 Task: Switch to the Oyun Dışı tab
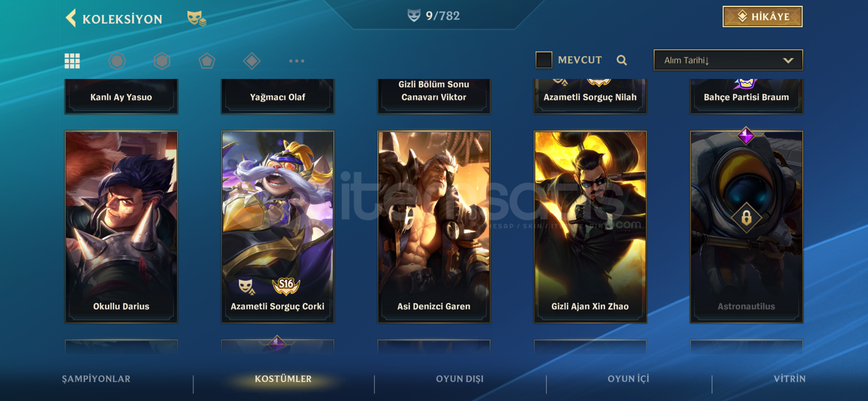point(460,379)
